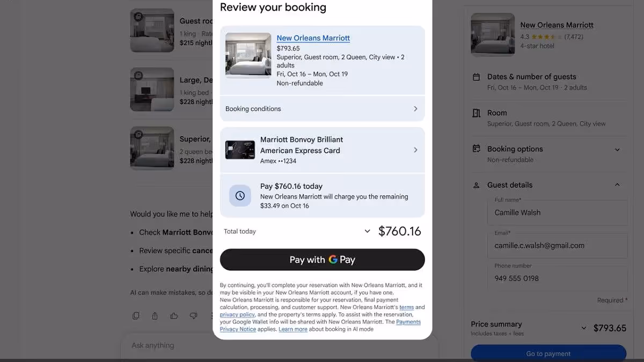Screen dimensions: 644x362
Task: Click the sidebar hotel photo thumbnail
Action: [x=493, y=35]
